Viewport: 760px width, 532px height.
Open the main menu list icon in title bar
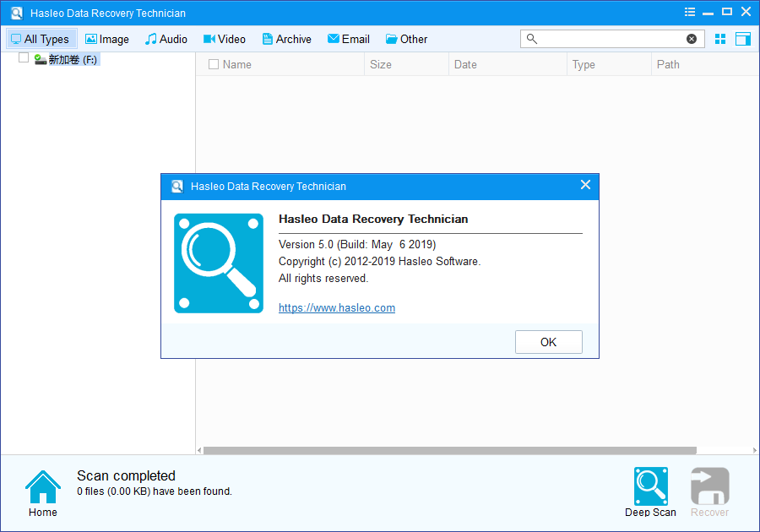[x=690, y=12]
